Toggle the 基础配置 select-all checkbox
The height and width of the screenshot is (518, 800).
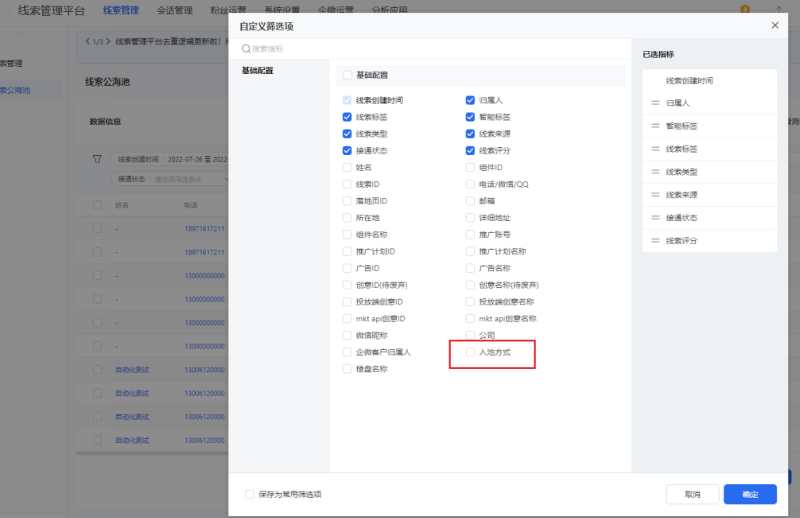tap(347, 75)
